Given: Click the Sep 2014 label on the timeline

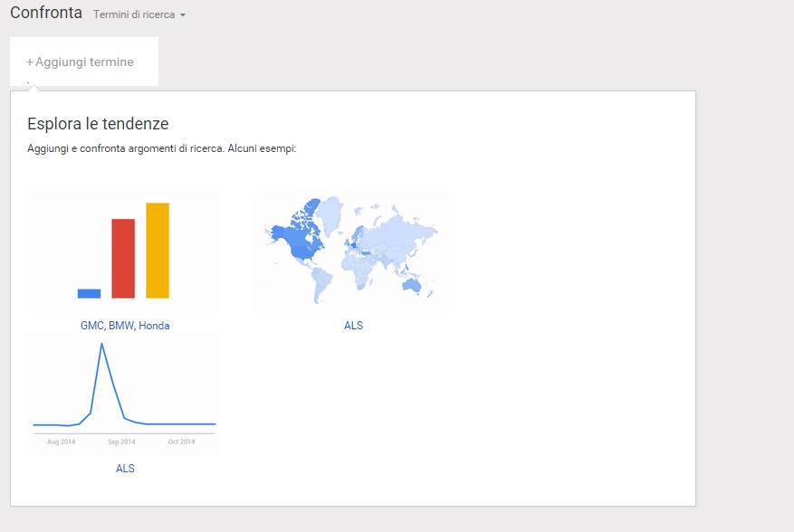Looking at the screenshot, I should (x=121, y=442).
